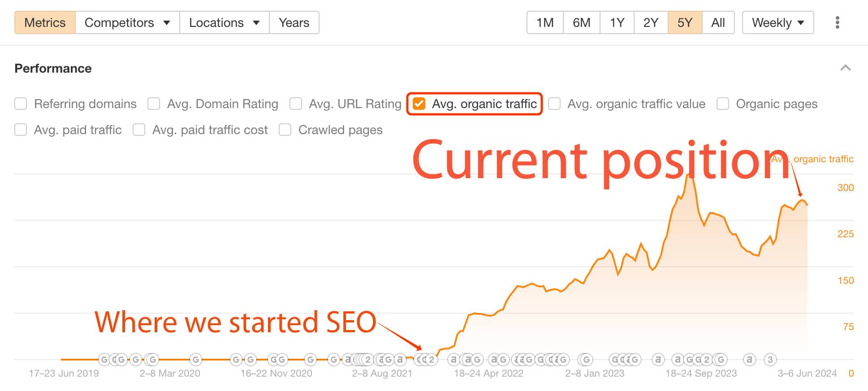This screenshot has height=391, width=868.
Task: Check Avg. paid traffic cost
Action: pyautogui.click(x=139, y=130)
